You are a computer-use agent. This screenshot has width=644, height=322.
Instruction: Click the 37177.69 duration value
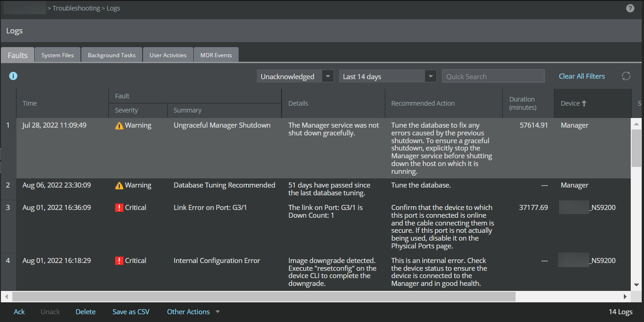pyautogui.click(x=533, y=208)
